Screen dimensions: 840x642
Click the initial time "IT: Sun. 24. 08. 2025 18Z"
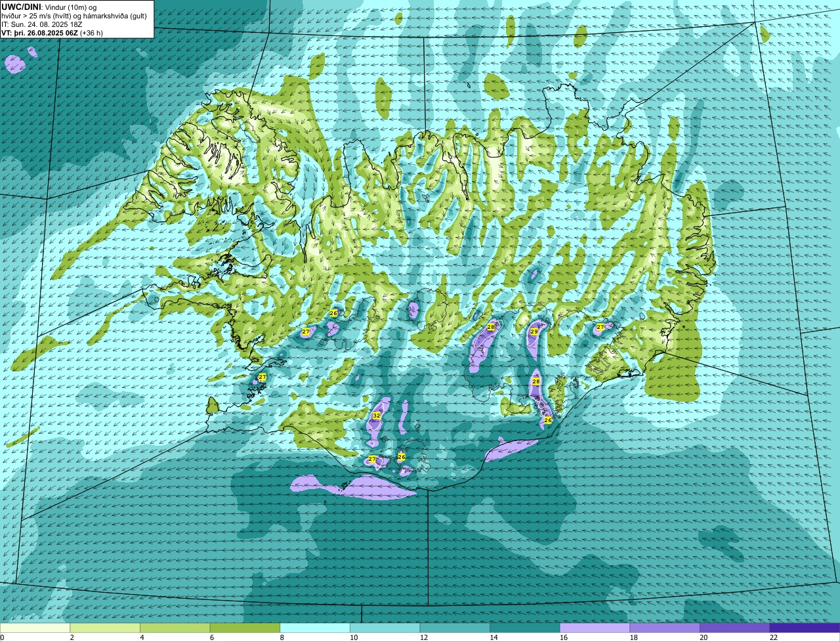click(42, 24)
